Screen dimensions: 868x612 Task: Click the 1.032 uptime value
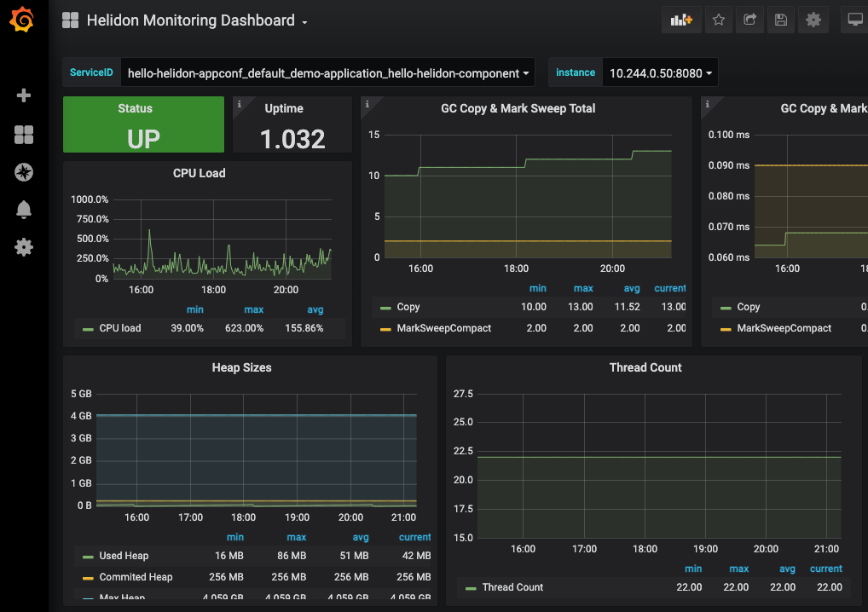tap(292, 139)
